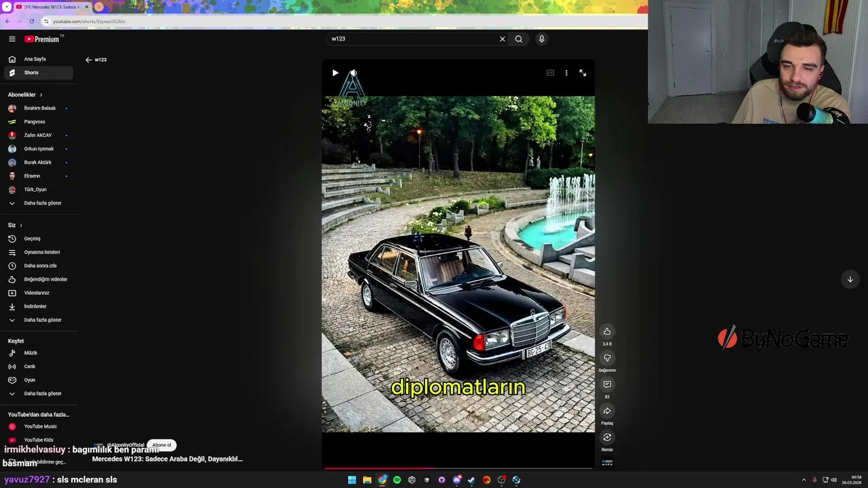Viewport: 868px width, 488px height.
Task: Click the w123 search input field
Action: click(x=414, y=39)
